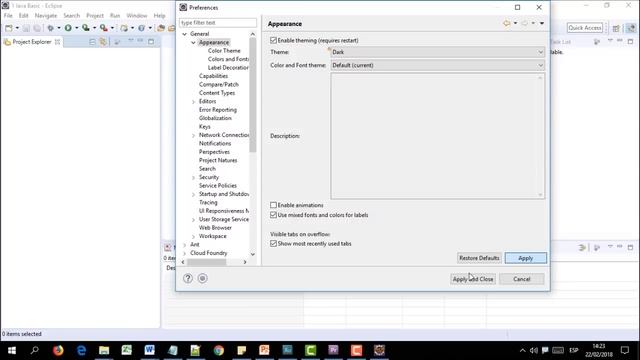The height and width of the screenshot is (360, 640).
Task: Click Collapse All icon in Project Explorer
Action: point(92,42)
